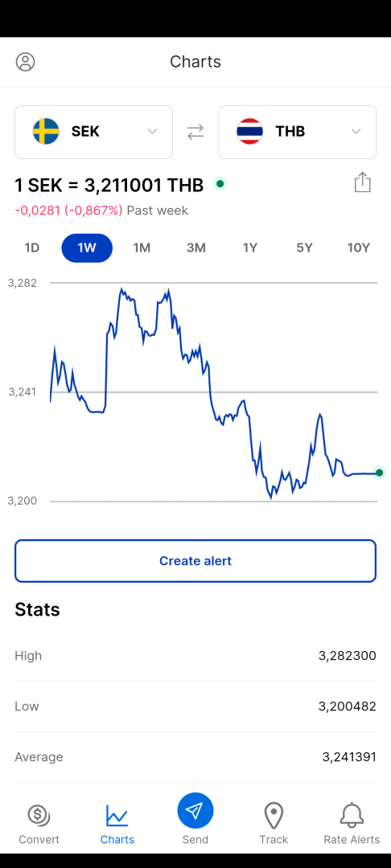Tap the live rate green indicator

[220, 184]
